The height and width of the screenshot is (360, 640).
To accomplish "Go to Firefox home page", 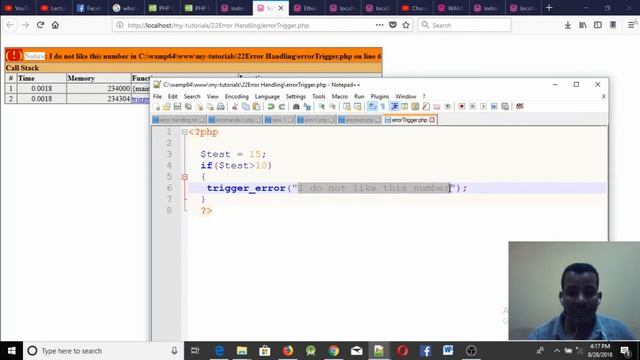I will pyautogui.click(x=55, y=25).
